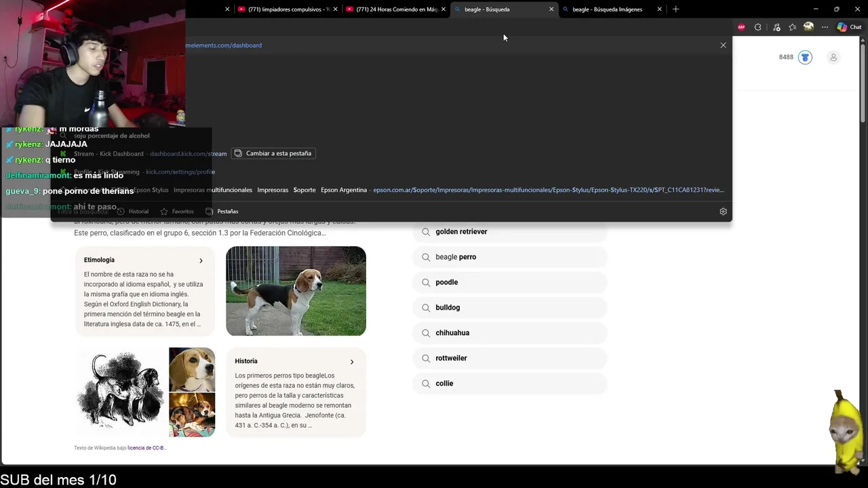Close the 24 Horas Comiendo tab

pos(443,9)
